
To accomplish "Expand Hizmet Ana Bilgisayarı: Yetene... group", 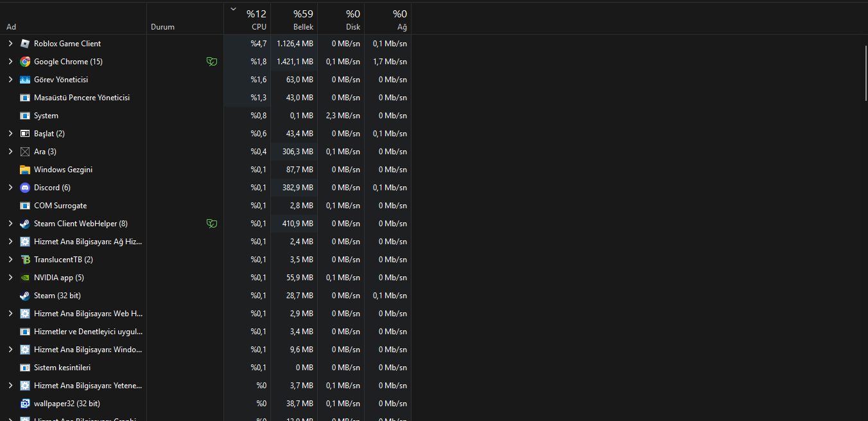I will tap(10, 386).
